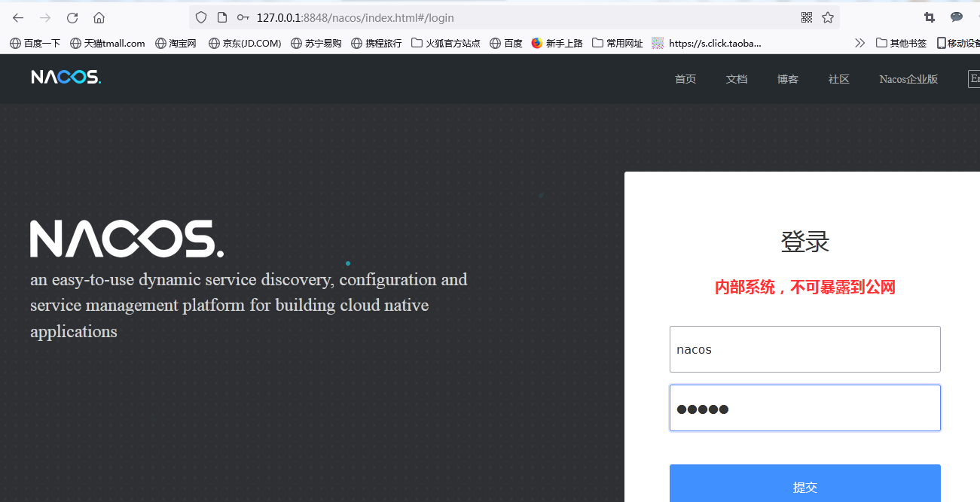Click the password input field
This screenshot has width=980, height=502.
pyautogui.click(x=805, y=408)
